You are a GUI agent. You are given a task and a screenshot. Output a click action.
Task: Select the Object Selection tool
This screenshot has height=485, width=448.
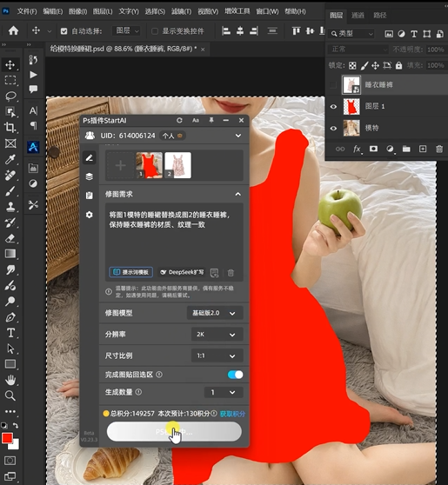point(10,112)
